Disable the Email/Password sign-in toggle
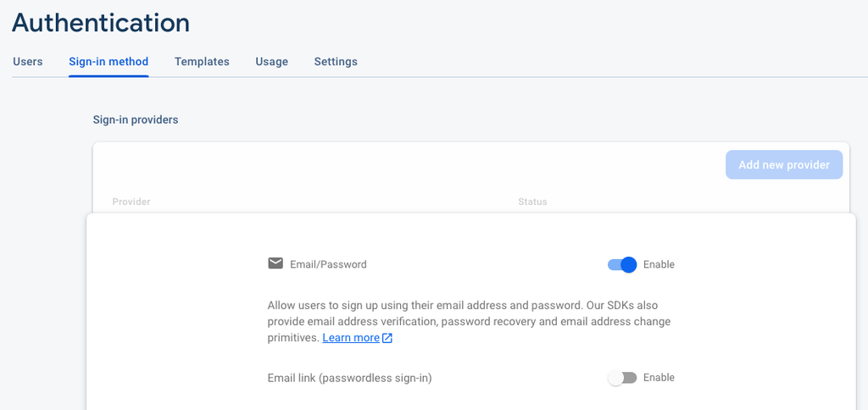868x410 pixels. pyautogui.click(x=622, y=264)
